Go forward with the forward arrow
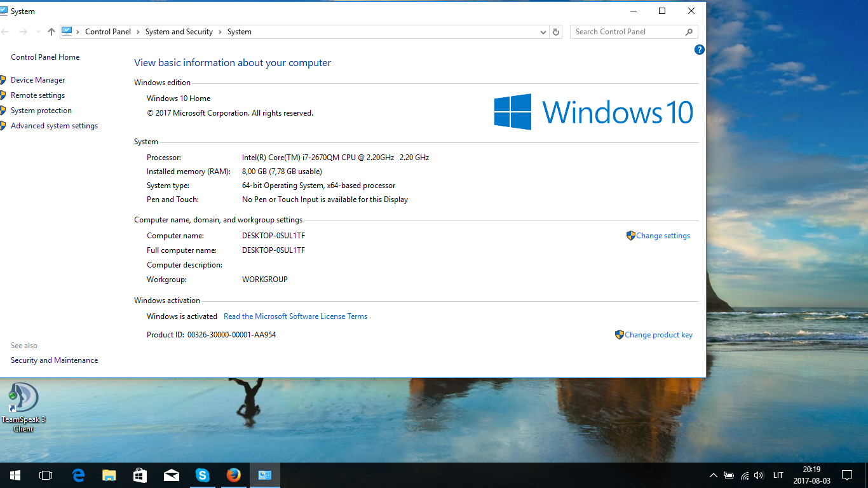The image size is (868, 488). [x=24, y=32]
